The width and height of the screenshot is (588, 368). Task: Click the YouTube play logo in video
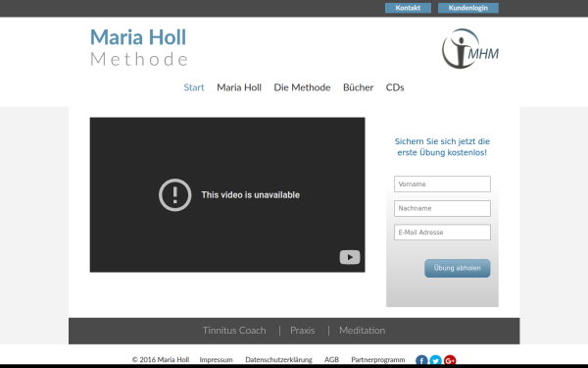click(350, 257)
